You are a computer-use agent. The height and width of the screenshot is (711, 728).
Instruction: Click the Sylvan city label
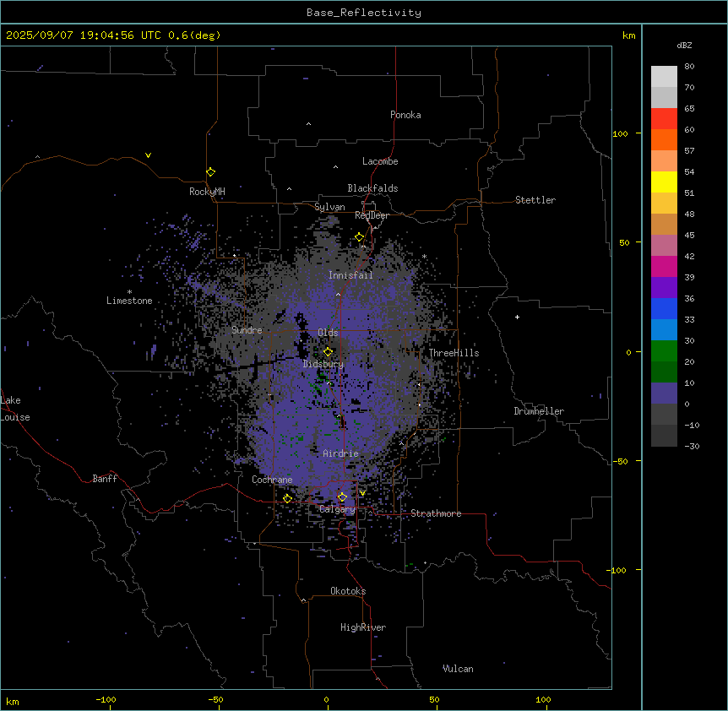(329, 207)
